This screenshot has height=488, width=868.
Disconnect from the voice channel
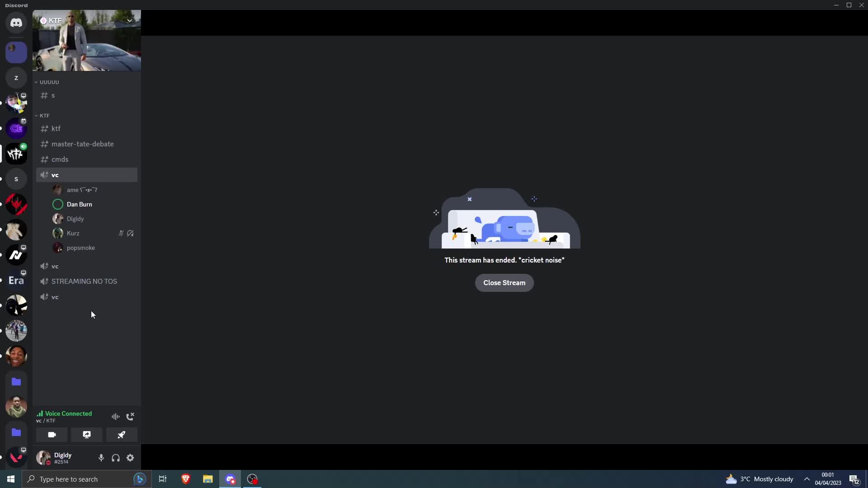pyautogui.click(x=130, y=417)
